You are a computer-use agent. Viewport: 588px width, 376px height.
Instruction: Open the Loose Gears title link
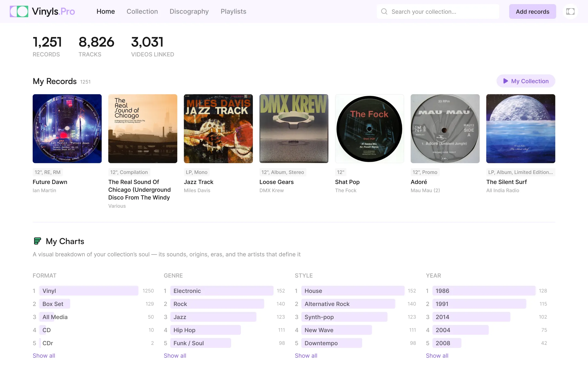[x=276, y=182]
